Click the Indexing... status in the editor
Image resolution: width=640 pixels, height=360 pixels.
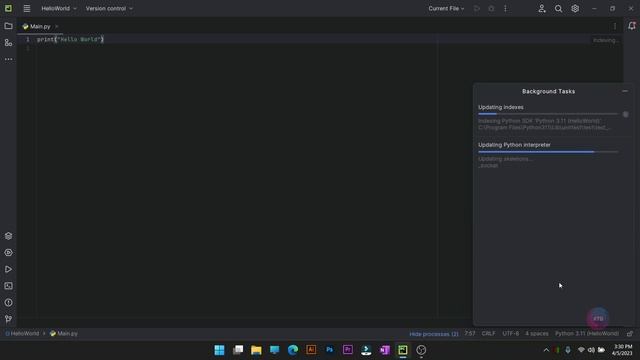tap(606, 40)
